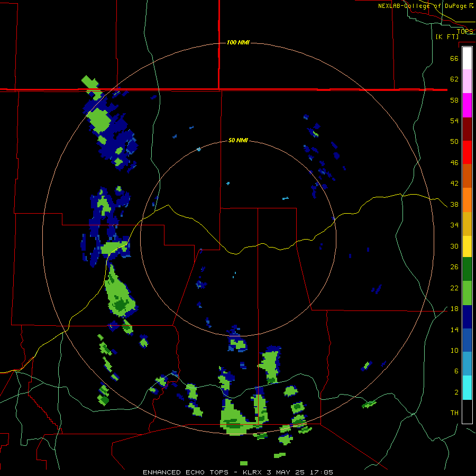Click the orange 38 kft legend swatch
Viewport: 476px width, 476px height.
click(467, 200)
